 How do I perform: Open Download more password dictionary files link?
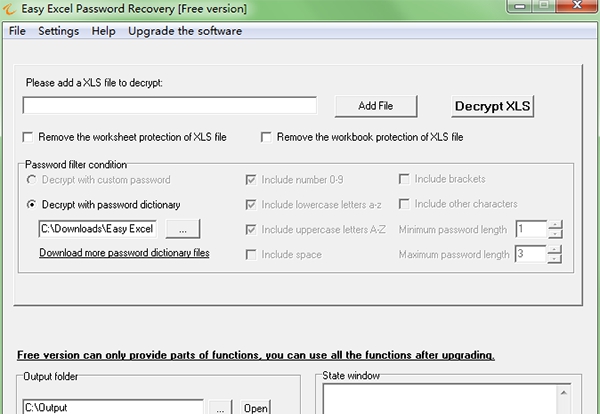pos(124,253)
